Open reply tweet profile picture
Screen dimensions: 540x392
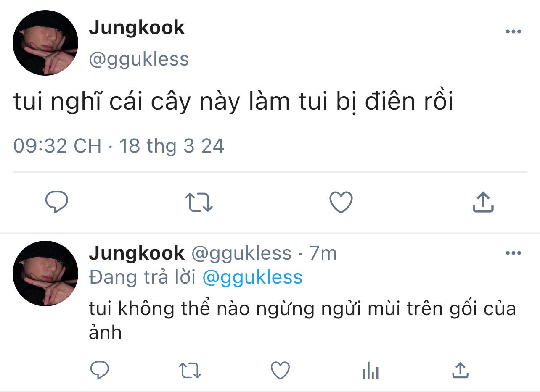45,273
